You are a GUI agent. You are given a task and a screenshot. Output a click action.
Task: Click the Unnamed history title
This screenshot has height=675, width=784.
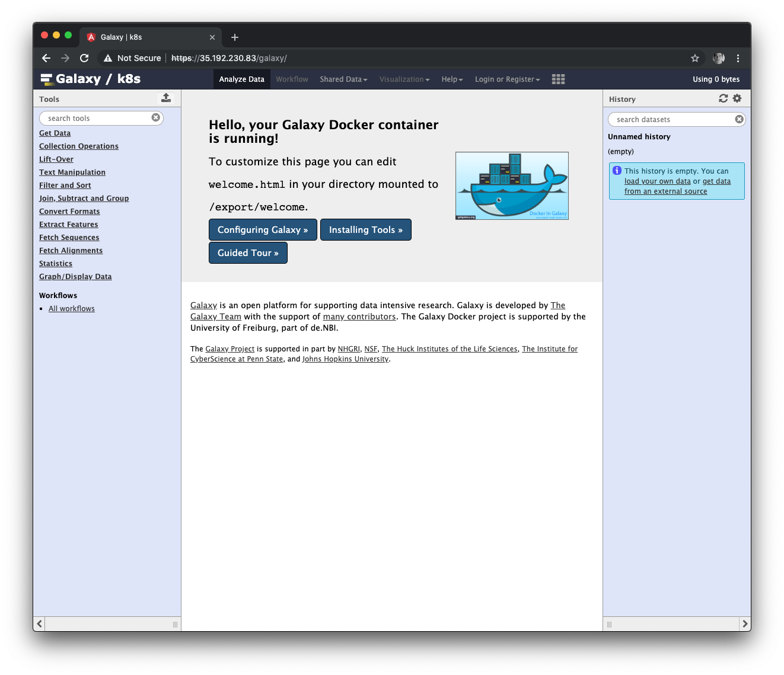tap(639, 137)
